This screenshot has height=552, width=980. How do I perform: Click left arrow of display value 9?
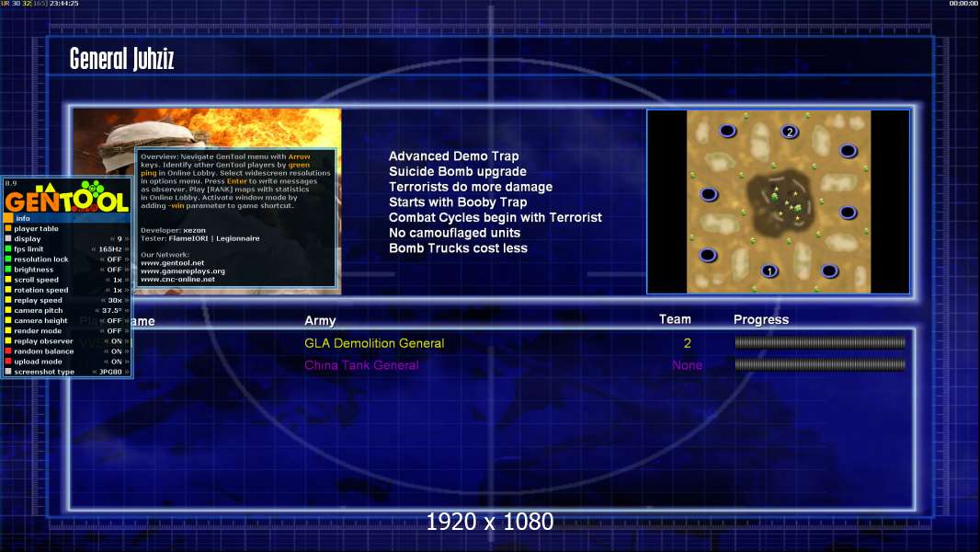point(112,239)
